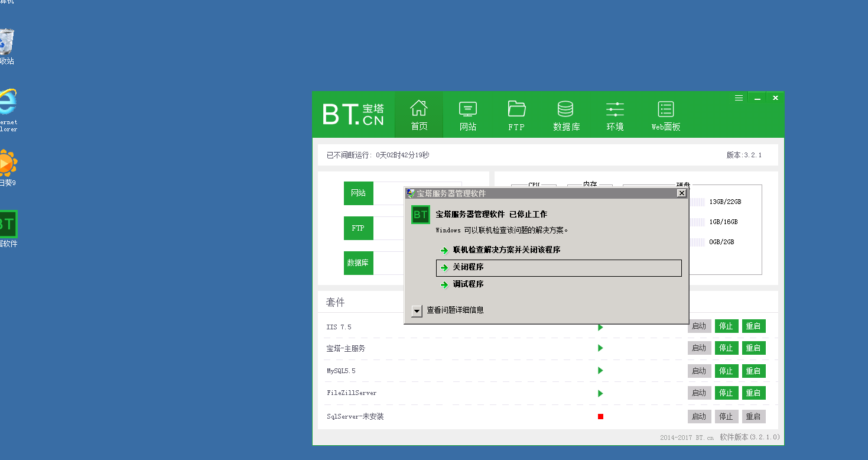Open the FTP folder tab
Image resolution: width=868 pixels, height=460 pixels.
(516, 115)
